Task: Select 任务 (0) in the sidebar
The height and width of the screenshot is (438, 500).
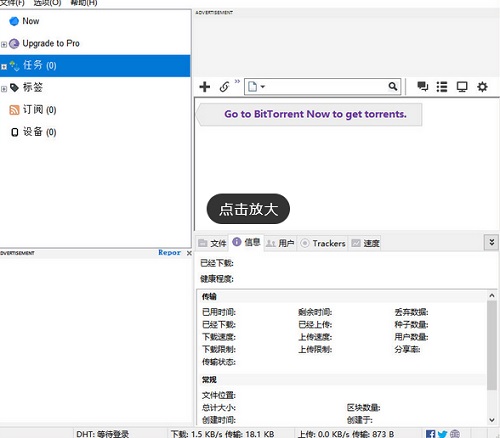Action: tap(95, 66)
